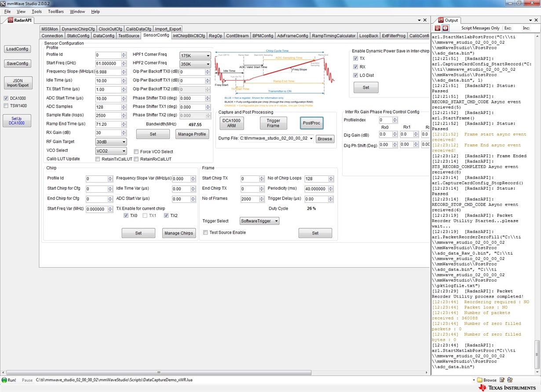The height and width of the screenshot is (392, 541).
Task: Switch to the DynamicChirpCfg tab
Action: [x=79, y=29]
